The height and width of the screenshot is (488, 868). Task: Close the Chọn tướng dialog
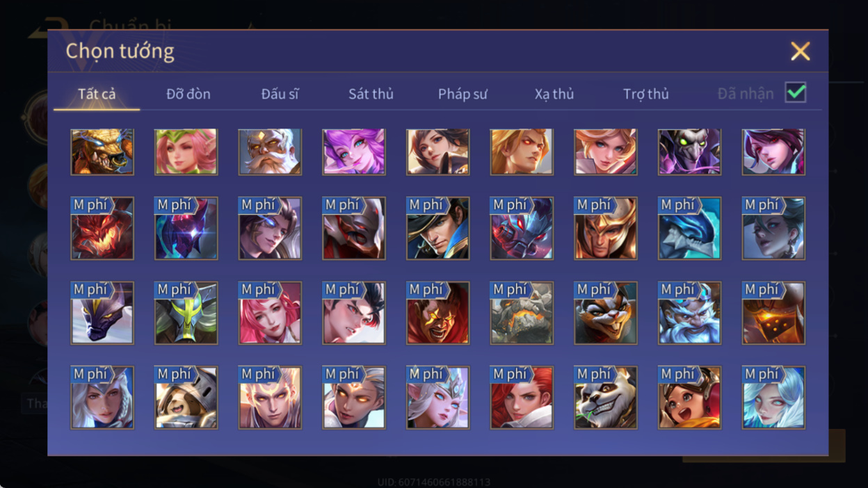[x=801, y=51]
